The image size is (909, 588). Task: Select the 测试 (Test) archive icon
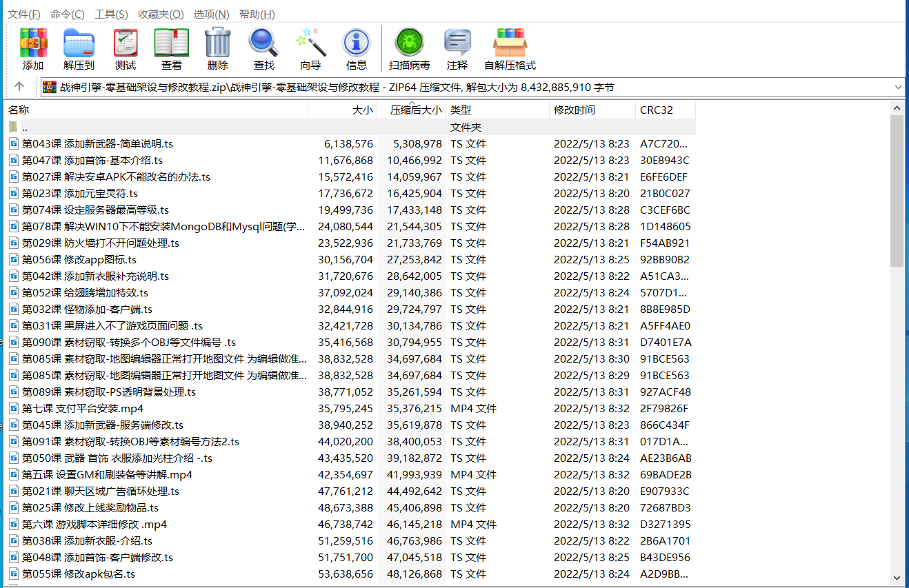tap(125, 48)
